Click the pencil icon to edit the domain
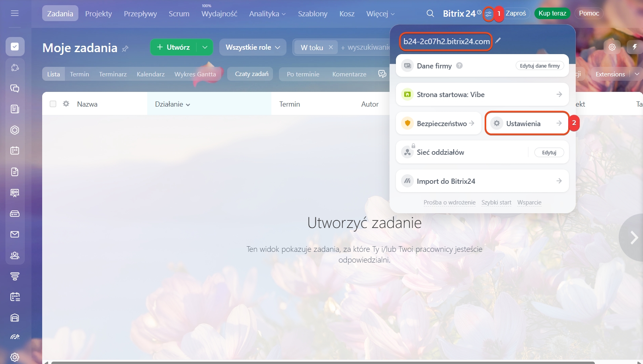Screen dimensions: 643x364 tap(498, 40)
